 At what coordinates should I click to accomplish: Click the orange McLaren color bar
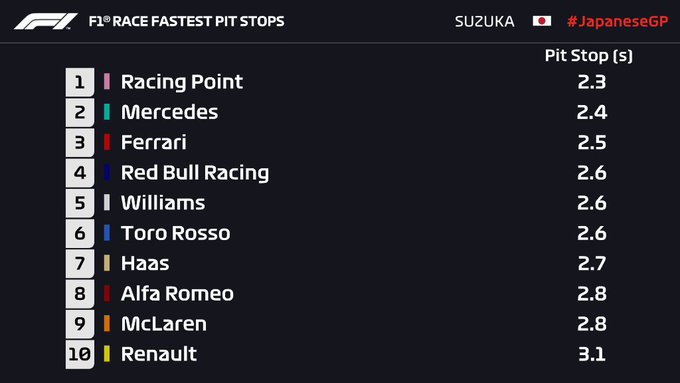pyautogui.click(x=107, y=324)
